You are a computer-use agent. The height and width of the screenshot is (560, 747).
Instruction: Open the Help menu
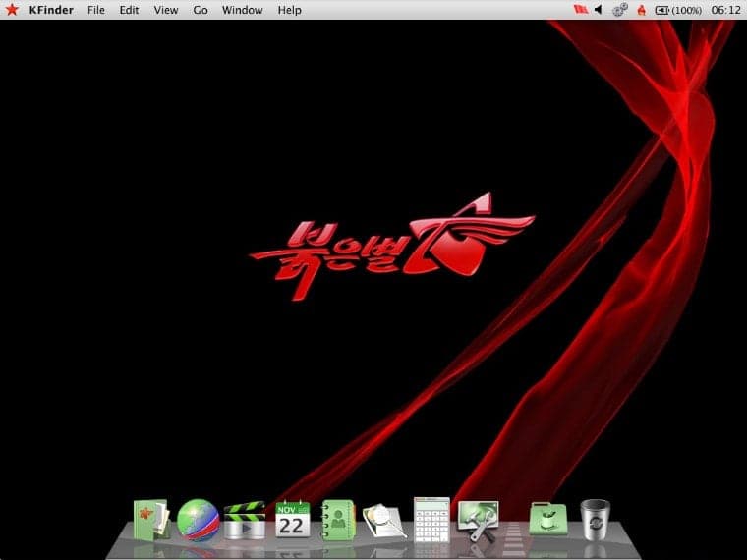click(289, 10)
